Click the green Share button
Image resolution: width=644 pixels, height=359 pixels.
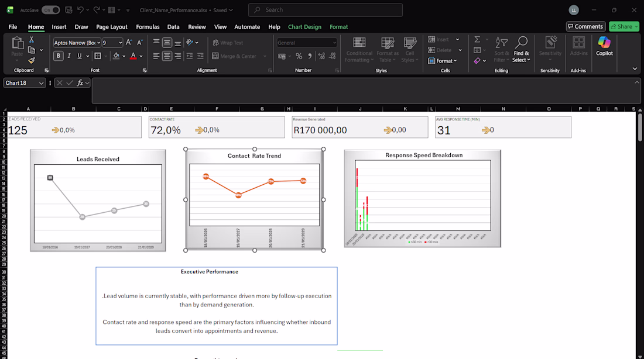pyautogui.click(x=624, y=27)
